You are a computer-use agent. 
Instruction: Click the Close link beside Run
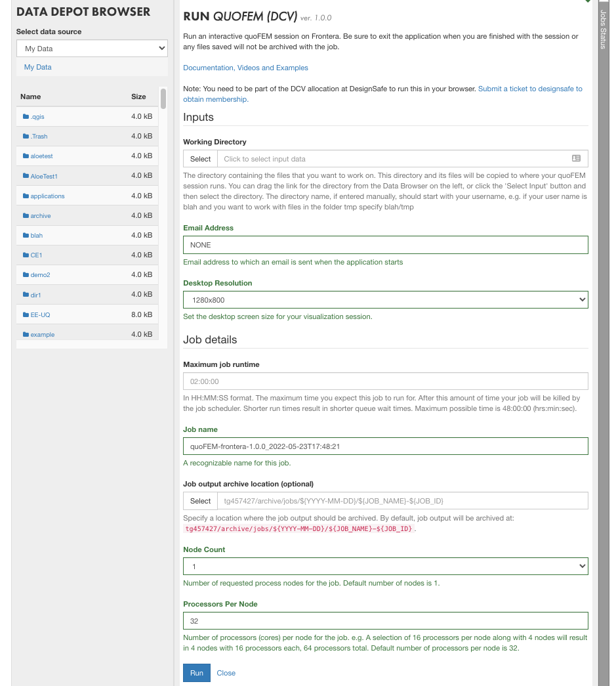tap(226, 673)
